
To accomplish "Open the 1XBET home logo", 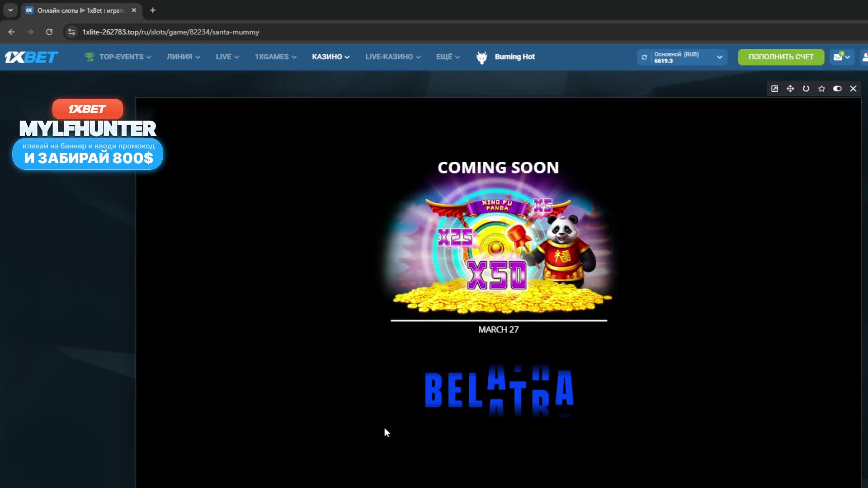I will tap(31, 57).
